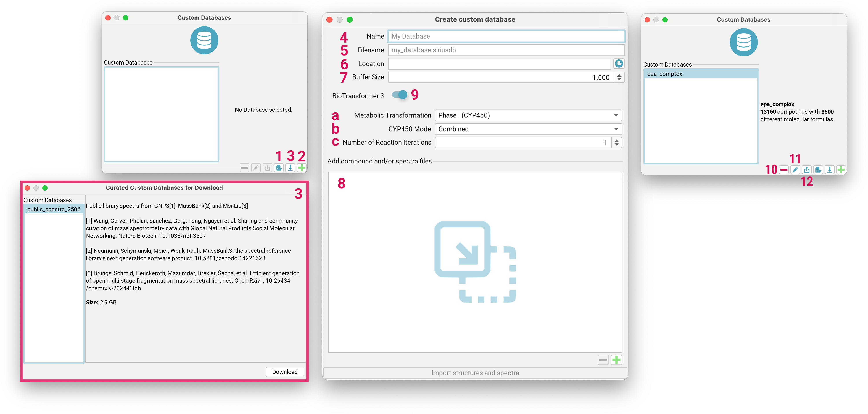Click pencil icon to edit epa_comptox

[795, 170]
